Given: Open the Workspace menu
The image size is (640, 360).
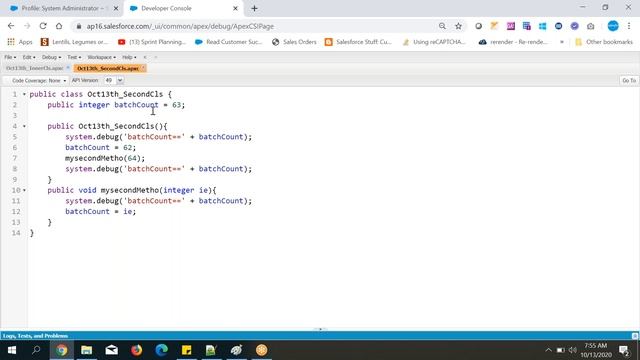Looking at the screenshot, I should tap(101, 57).
